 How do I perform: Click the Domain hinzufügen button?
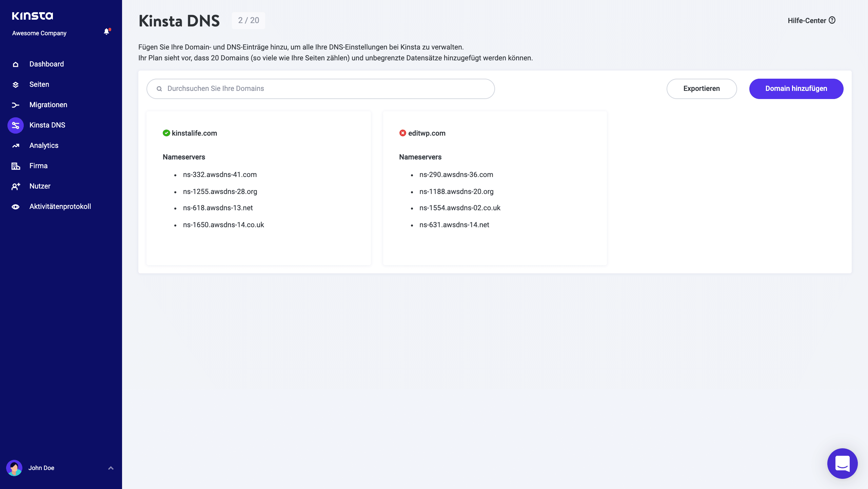point(796,89)
